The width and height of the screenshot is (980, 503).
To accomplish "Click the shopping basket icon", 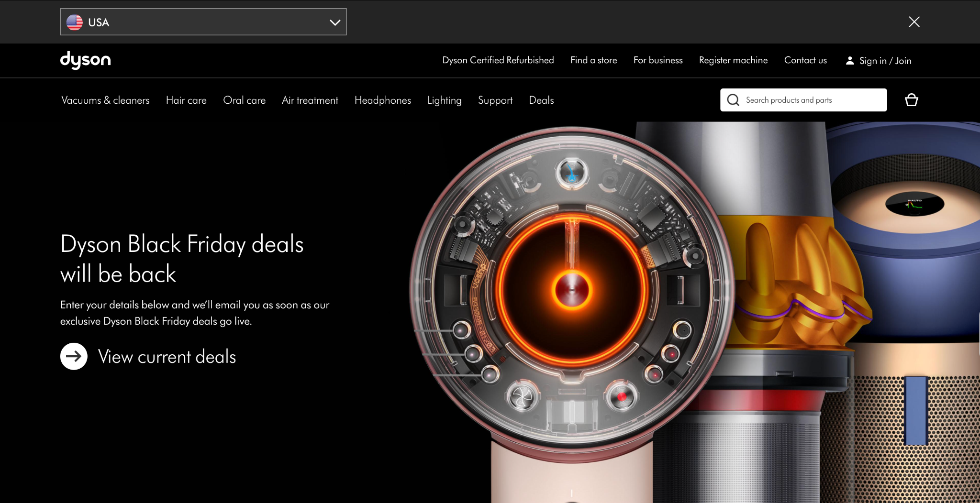I will pyautogui.click(x=911, y=100).
